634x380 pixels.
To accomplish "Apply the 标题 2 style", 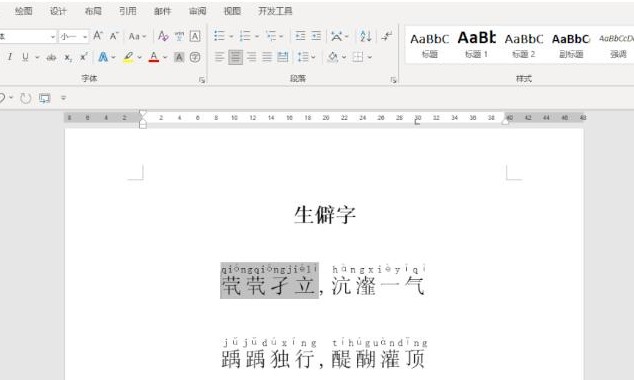I will click(524, 45).
